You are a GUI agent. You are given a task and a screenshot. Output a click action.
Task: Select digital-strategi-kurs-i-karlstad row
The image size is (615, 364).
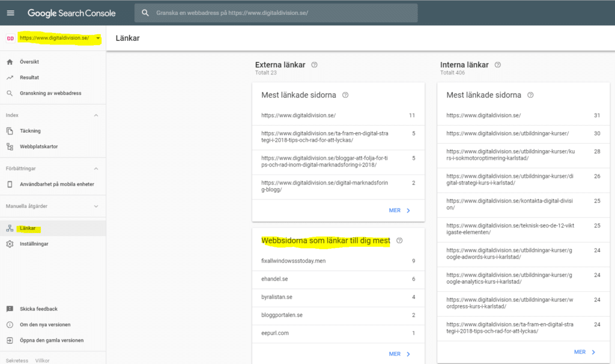(x=523, y=180)
